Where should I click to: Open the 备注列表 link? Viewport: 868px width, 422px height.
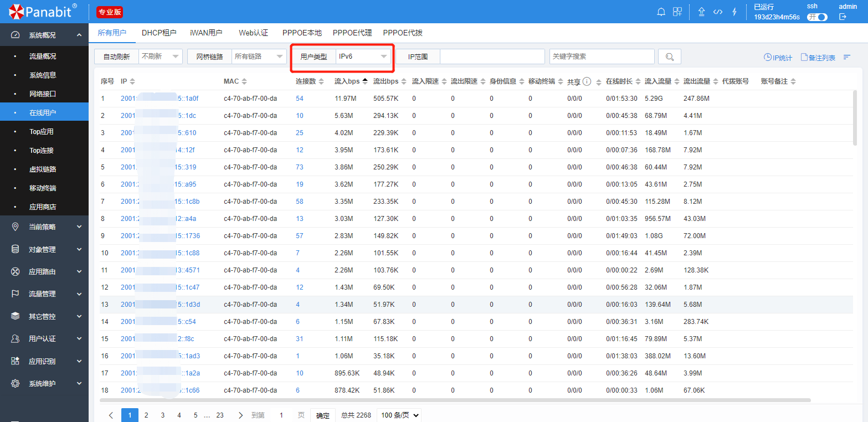(818, 58)
